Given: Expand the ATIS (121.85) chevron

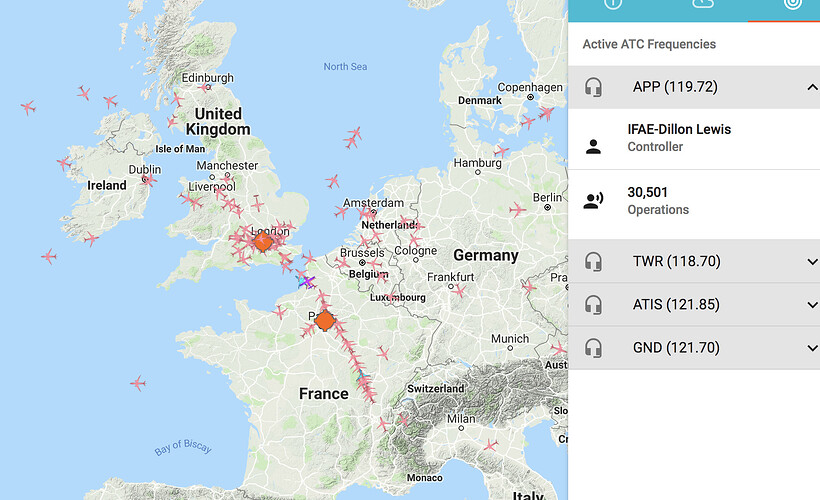Looking at the screenshot, I should pyautogui.click(x=812, y=305).
